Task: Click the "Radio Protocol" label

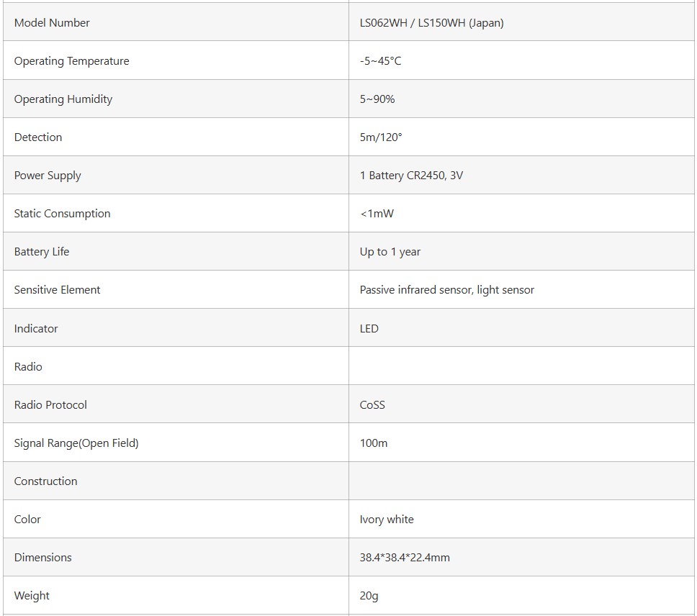Action: (50, 405)
